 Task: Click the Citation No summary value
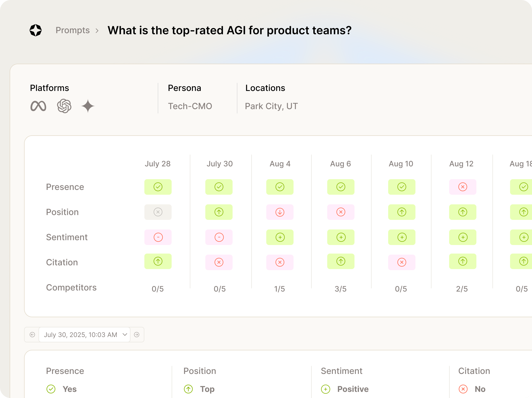click(x=480, y=389)
